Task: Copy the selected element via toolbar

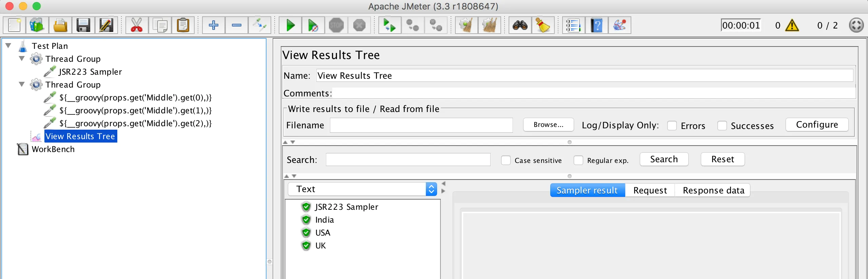Action: (x=160, y=25)
